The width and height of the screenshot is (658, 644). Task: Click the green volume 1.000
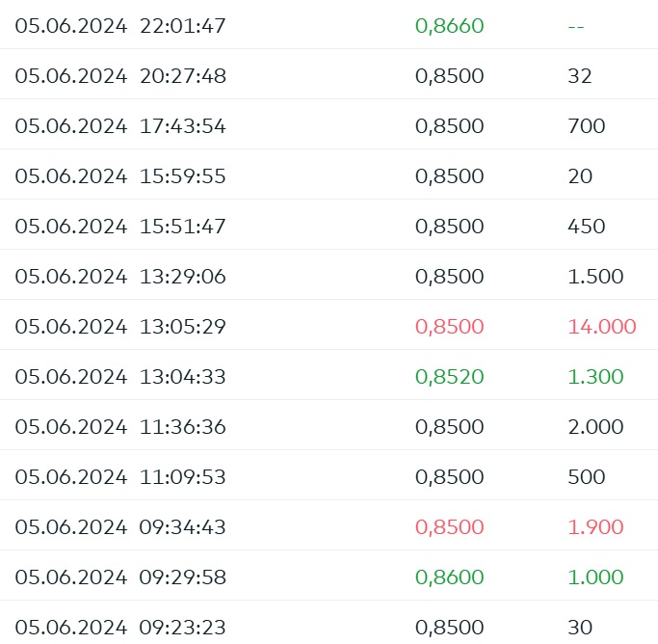tap(595, 577)
